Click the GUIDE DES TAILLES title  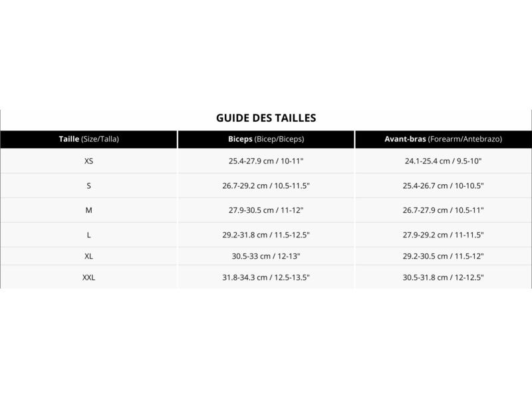[x=266, y=118]
